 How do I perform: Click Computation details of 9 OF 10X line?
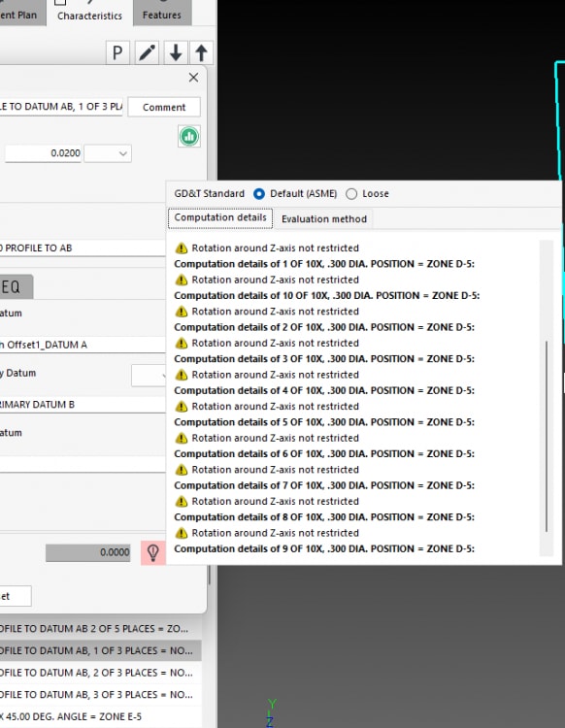[x=324, y=548]
